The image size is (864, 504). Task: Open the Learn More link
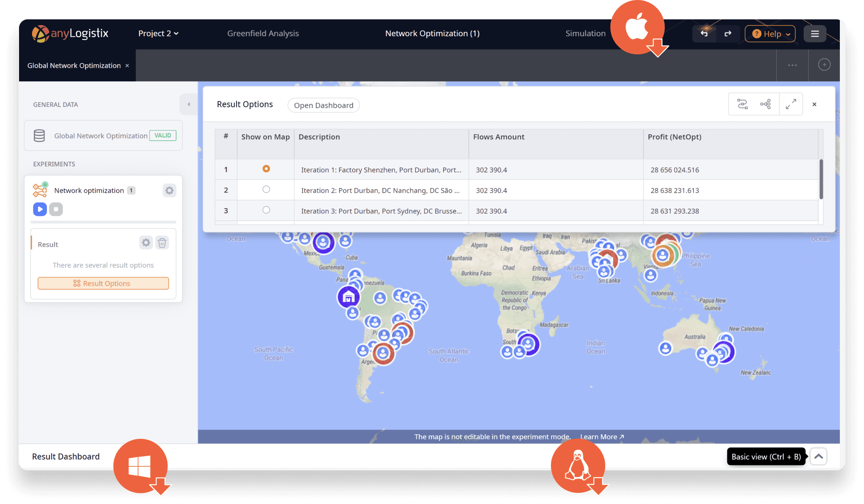tap(599, 437)
